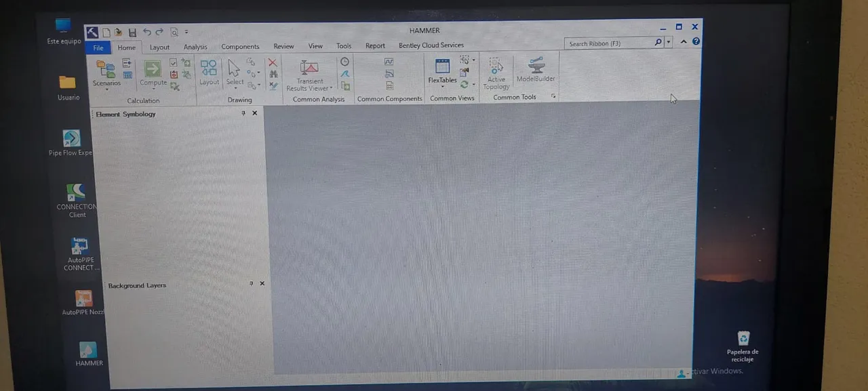
Task: Expand the Scenarios dropdown arrow
Action: (x=106, y=89)
